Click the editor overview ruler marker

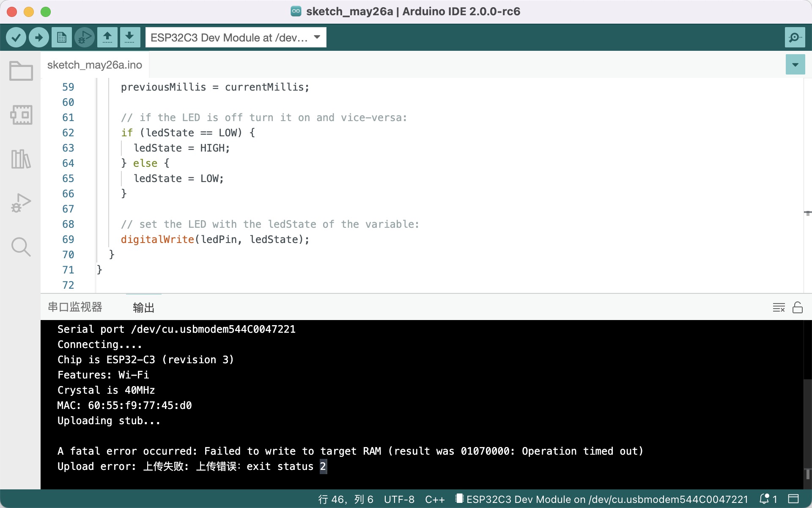807,213
